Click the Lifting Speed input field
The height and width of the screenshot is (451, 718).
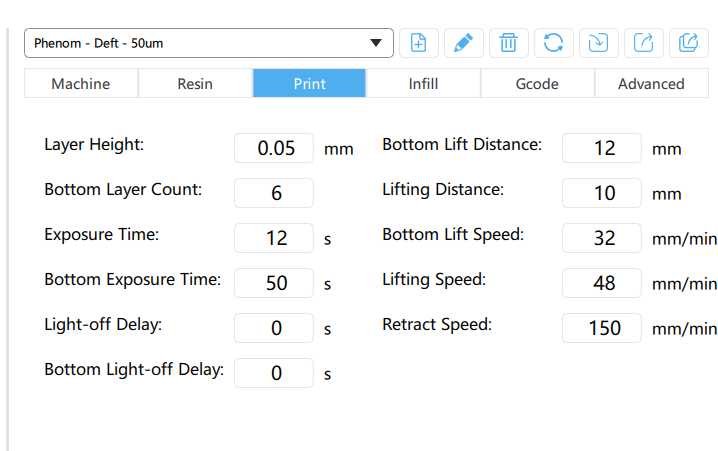[x=602, y=283]
